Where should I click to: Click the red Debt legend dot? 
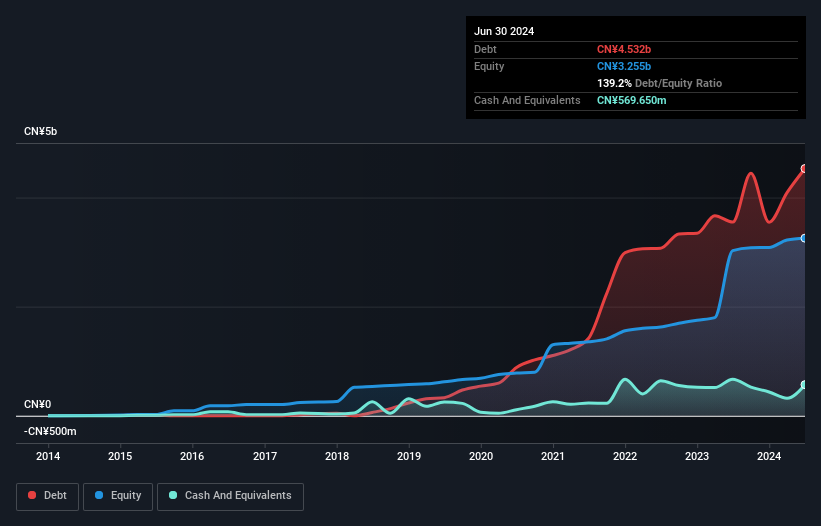tap(32, 495)
